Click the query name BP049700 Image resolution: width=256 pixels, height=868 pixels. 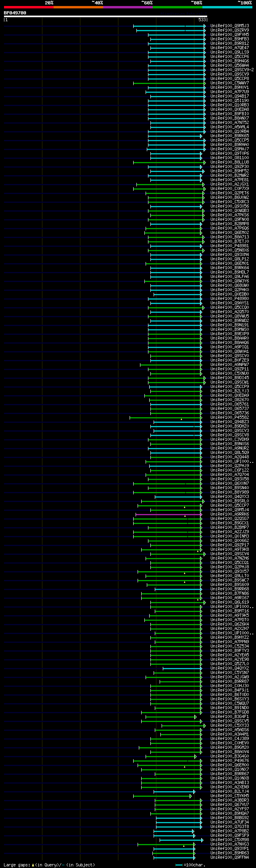tap(15, 13)
